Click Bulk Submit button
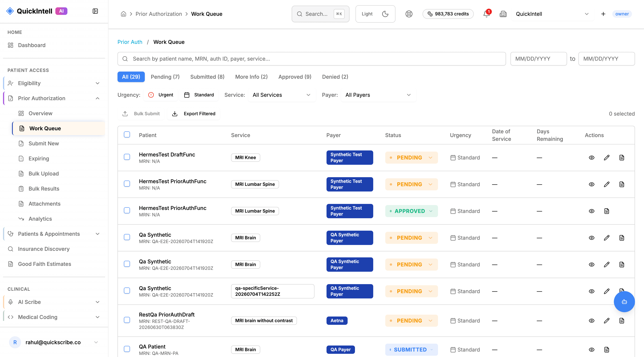The image size is (644, 357). pyautogui.click(x=141, y=114)
